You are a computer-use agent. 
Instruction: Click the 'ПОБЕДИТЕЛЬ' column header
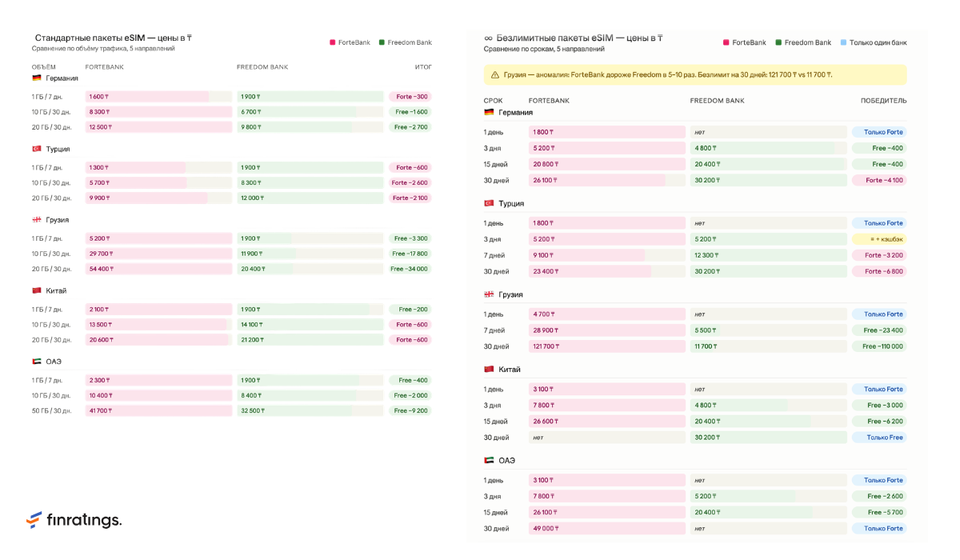tap(883, 101)
